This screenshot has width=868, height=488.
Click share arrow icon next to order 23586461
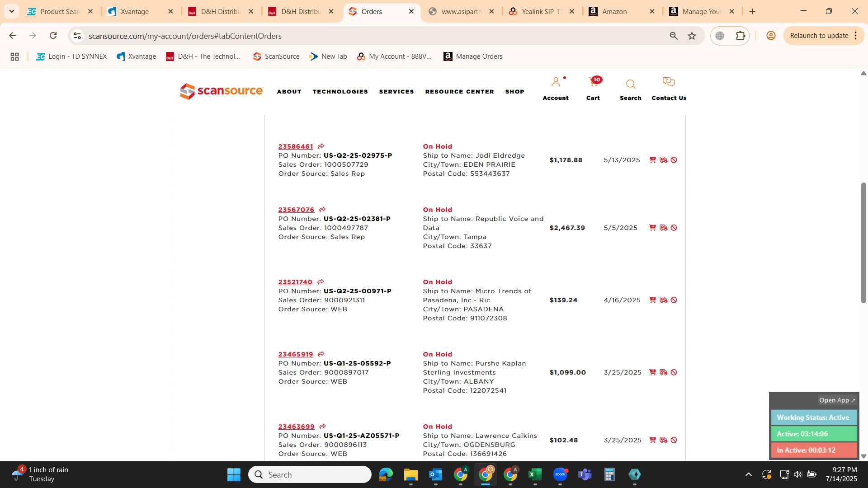pyautogui.click(x=321, y=146)
